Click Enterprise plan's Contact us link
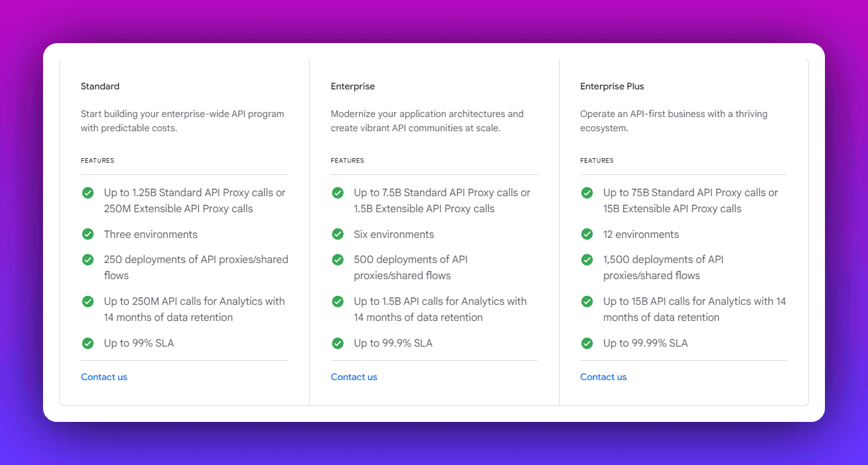Screen dimensions: 868x465 354,377
